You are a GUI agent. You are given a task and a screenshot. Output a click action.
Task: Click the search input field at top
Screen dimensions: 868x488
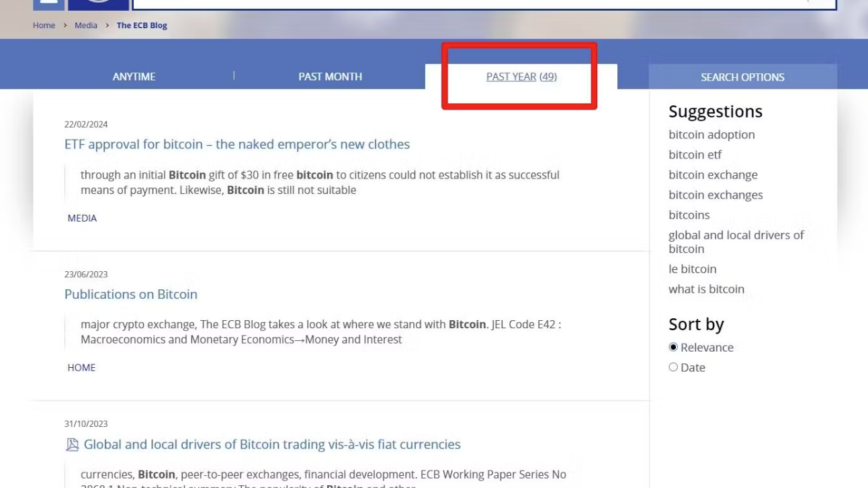click(484, 4)
